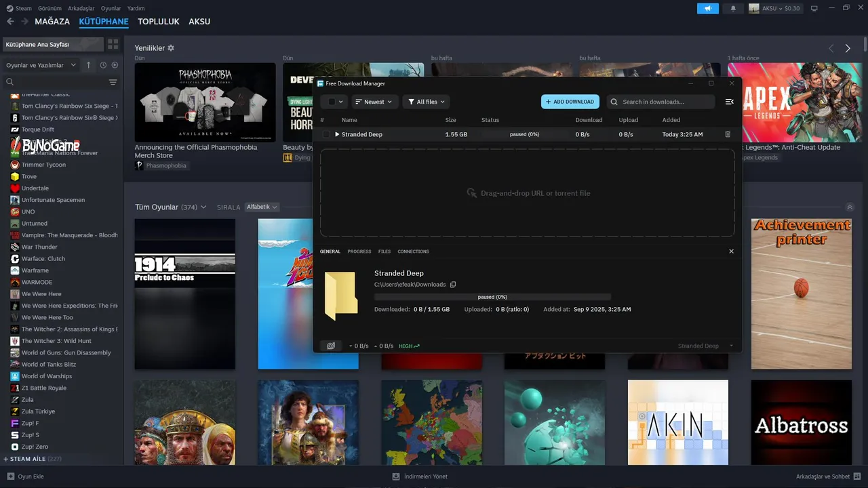The height and width of the screenshot is (488, 868).
Task: Open the Newest sort dropdown
Action: pos(375,102)
